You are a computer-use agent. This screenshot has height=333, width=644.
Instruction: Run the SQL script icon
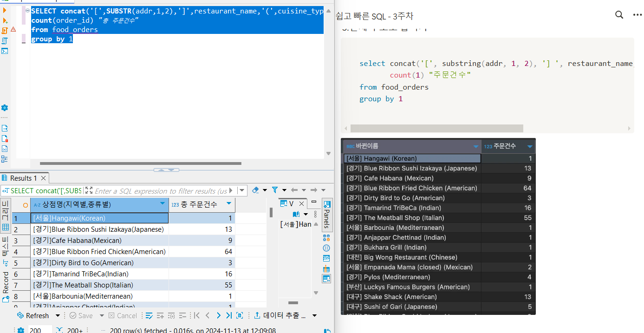pos(5,31)
